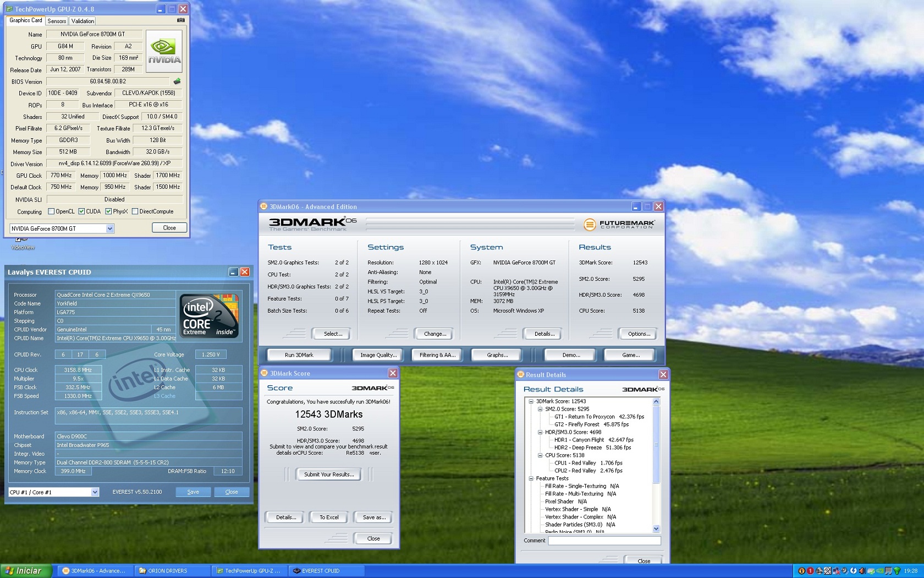Screen dimensions: 924x578
Task: Click the Demo... button
Action: (571, 355)
